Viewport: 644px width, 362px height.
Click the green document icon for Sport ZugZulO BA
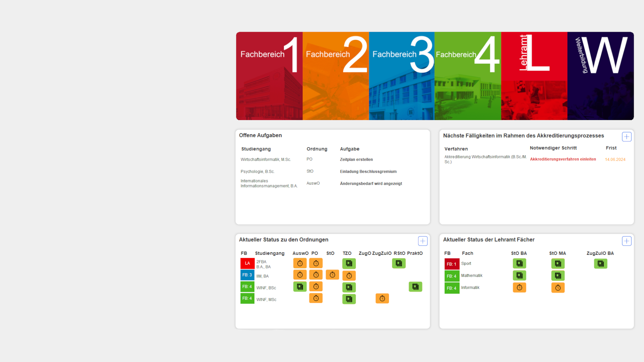click(600, 264)
